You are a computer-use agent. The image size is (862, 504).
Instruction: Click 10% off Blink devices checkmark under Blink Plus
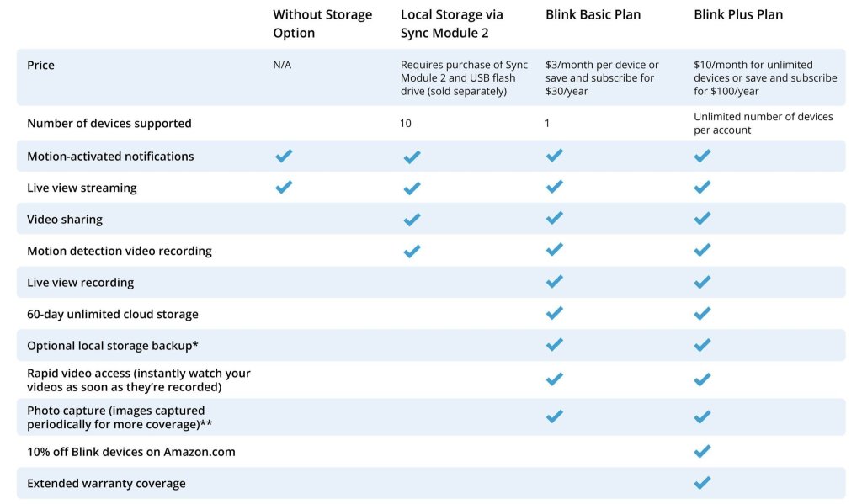pos(702,452)
